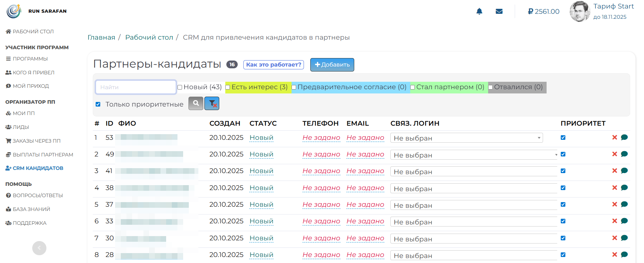This screenshot has height=263, width=644.
Task: Open linked login dropdown for ID 49
Action: 474,155
